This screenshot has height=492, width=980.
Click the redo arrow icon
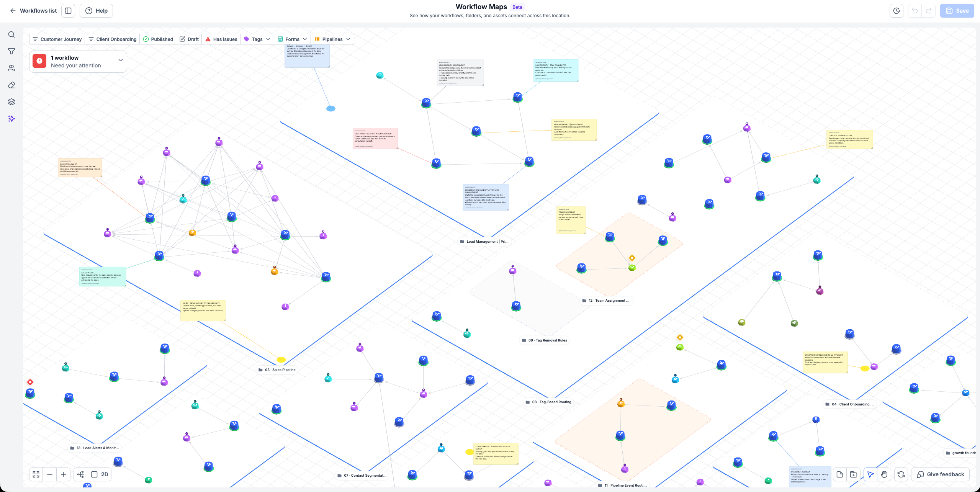point(929,11)
